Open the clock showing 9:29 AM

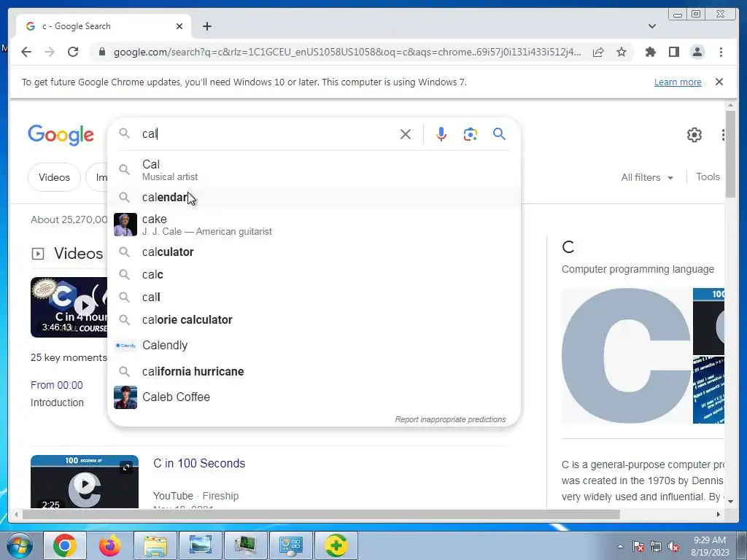click(710, 546)
